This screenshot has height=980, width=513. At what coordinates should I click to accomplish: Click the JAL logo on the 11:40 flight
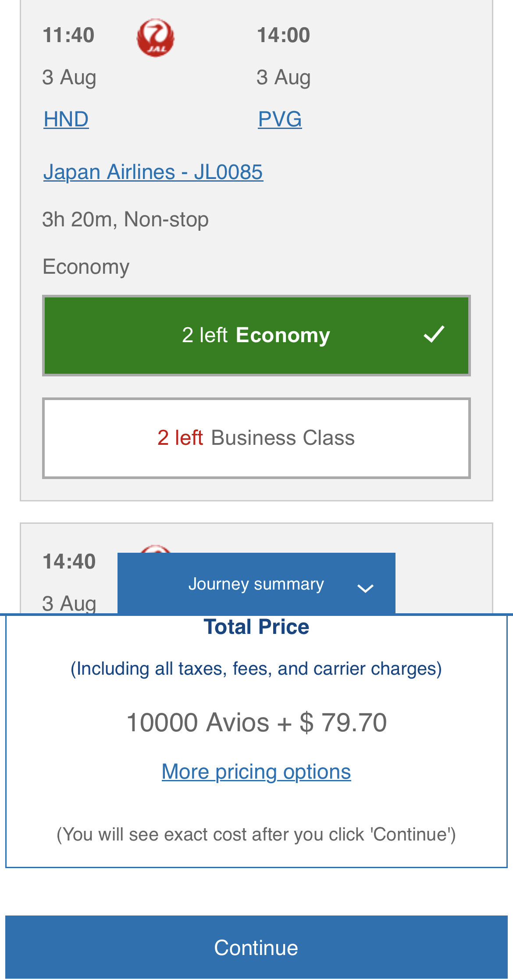click(x=155, y=38)
